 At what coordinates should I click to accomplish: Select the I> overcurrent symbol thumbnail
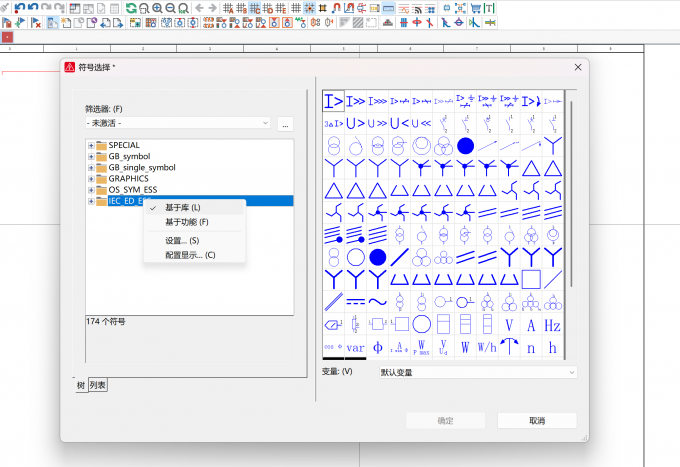(x=333, y=101)
